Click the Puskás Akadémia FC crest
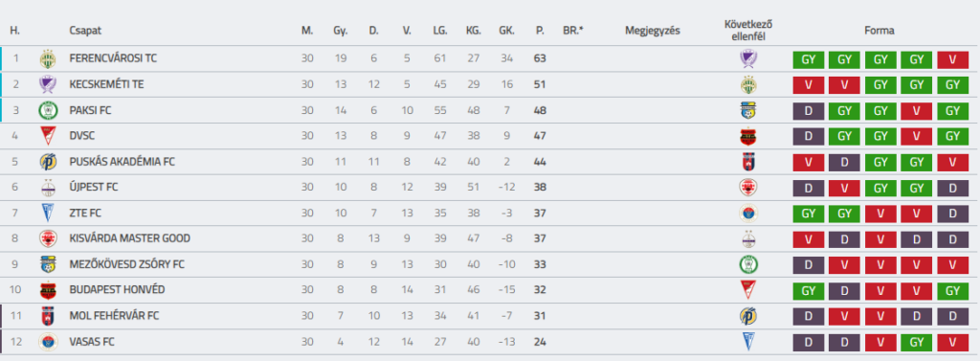The width and height of the screenshot is (980, 361). [x=48, y=162]
